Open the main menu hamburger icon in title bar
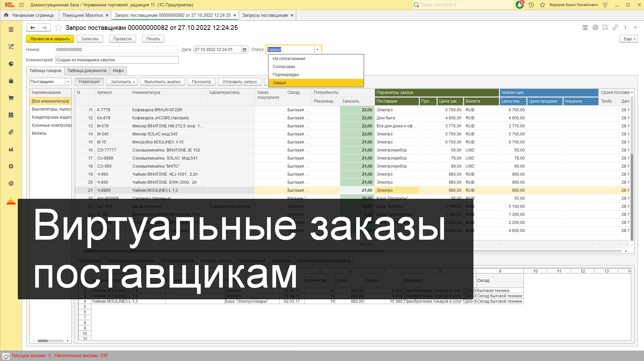The height and width of the screenshot is (361, 644). click(x=21, y=5)
